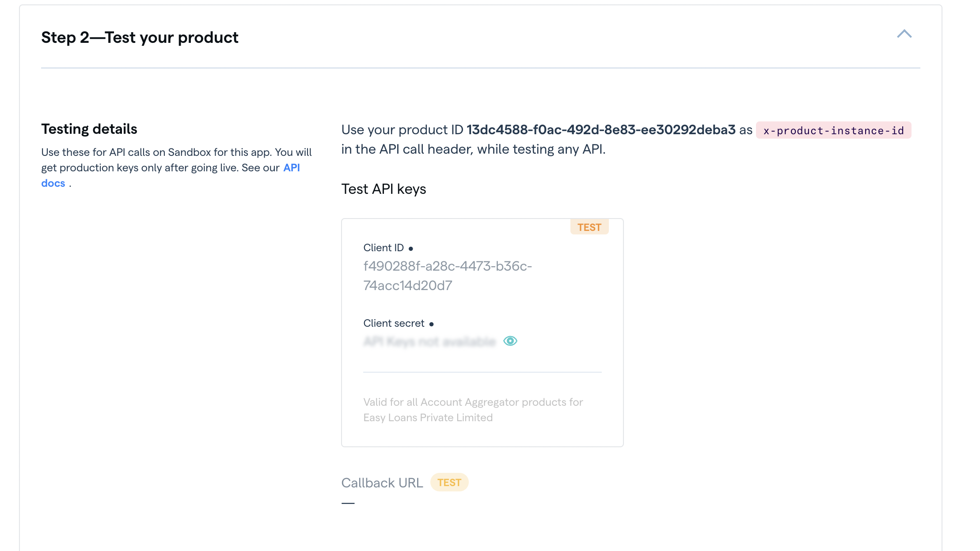Image resolution: width=980 pixels, height=551 pixels.
Task: Click the Step 2—Test your product heading
Action: (140, 38)
